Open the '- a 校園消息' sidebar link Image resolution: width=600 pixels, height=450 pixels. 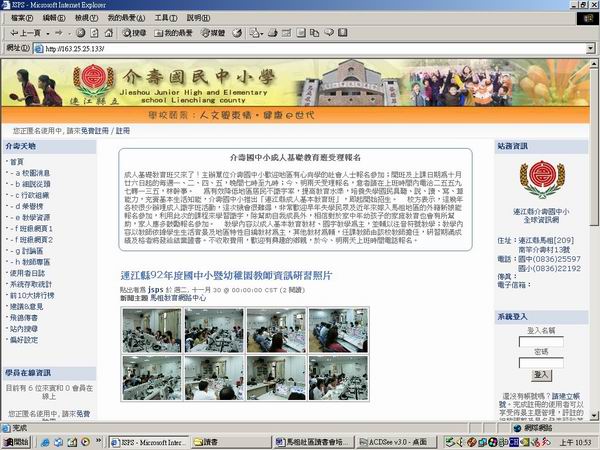30,173
